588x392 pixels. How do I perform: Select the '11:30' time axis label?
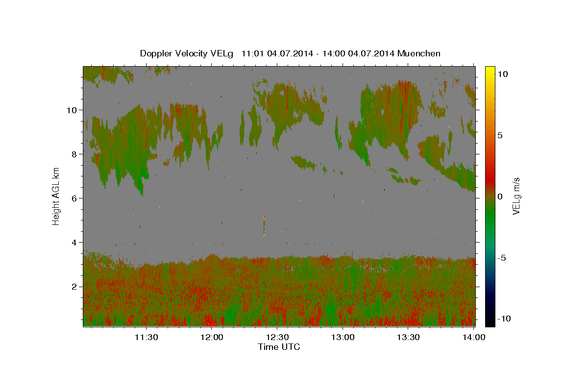point(147,337)
